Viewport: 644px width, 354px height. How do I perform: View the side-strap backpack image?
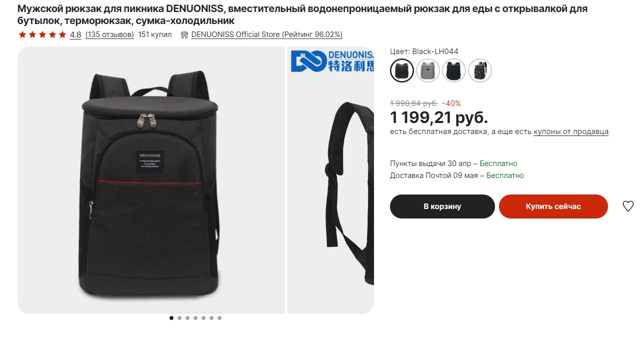(x=330, y=180)
